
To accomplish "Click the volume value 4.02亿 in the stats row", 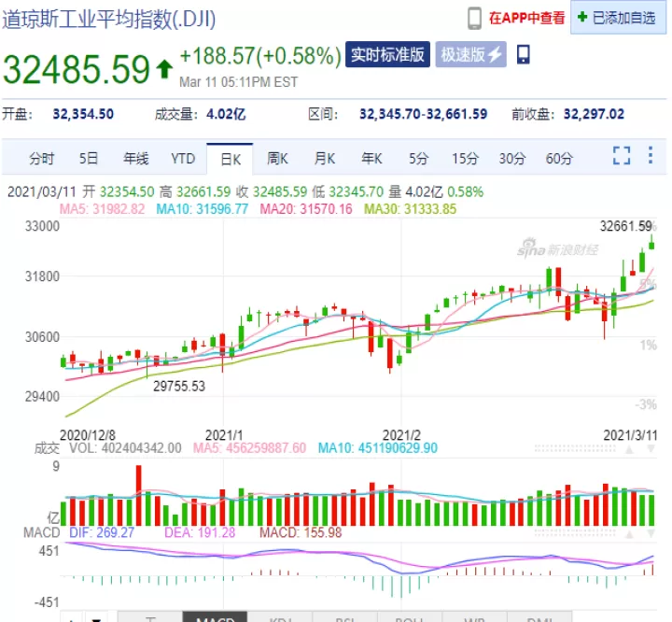I will coord(226,114).
